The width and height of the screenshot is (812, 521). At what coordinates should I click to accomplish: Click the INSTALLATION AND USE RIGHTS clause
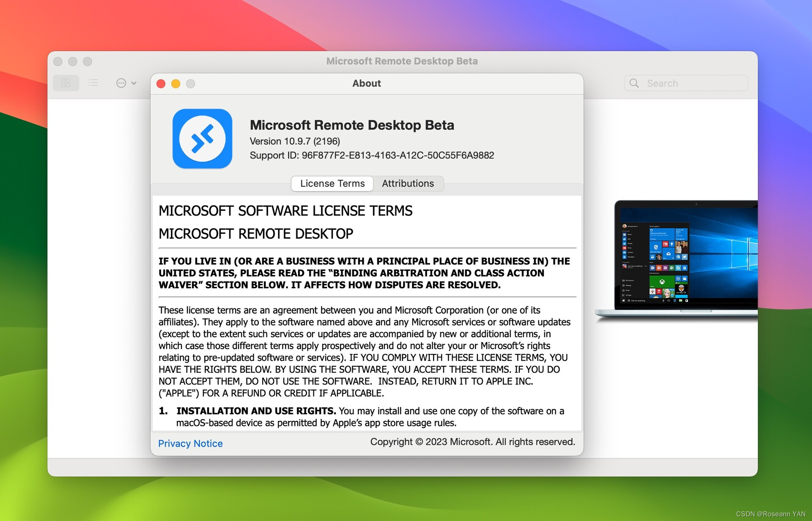(x=362, y=417)
